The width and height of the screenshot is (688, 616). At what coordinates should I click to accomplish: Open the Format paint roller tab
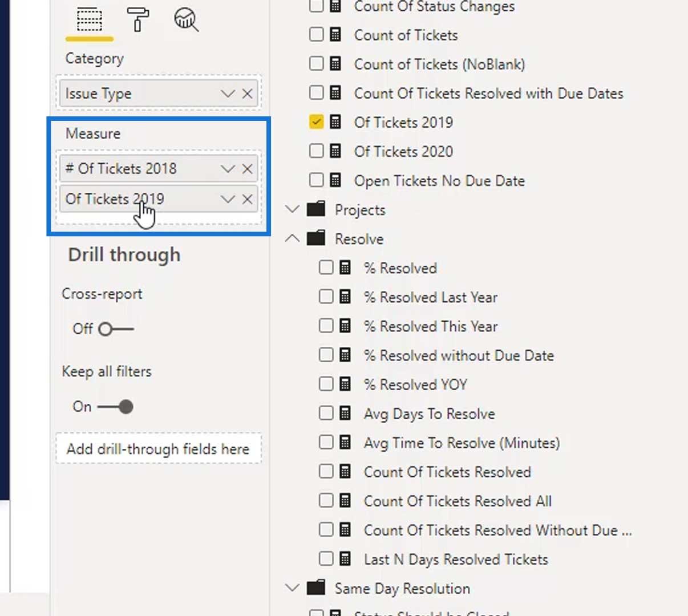click(138, 19)
